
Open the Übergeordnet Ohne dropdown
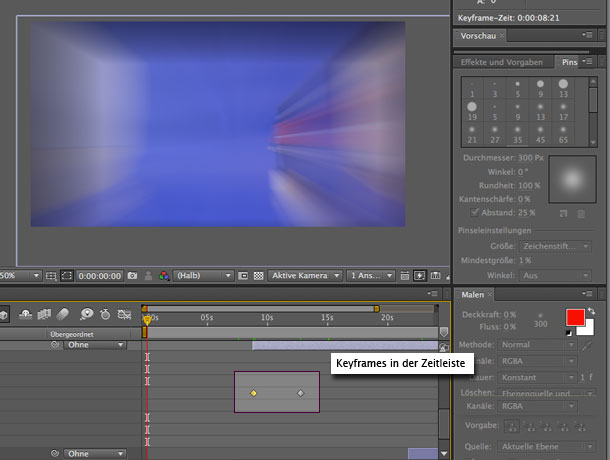click(95, 345)
